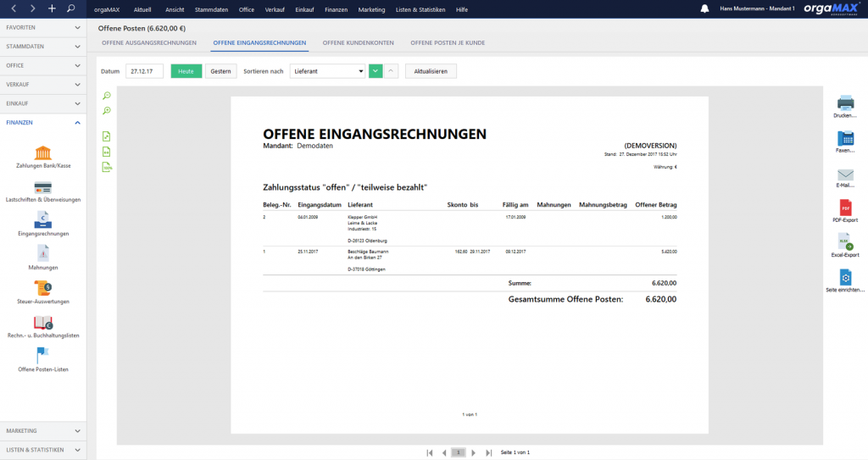Click the Heute button

point(186,71)
